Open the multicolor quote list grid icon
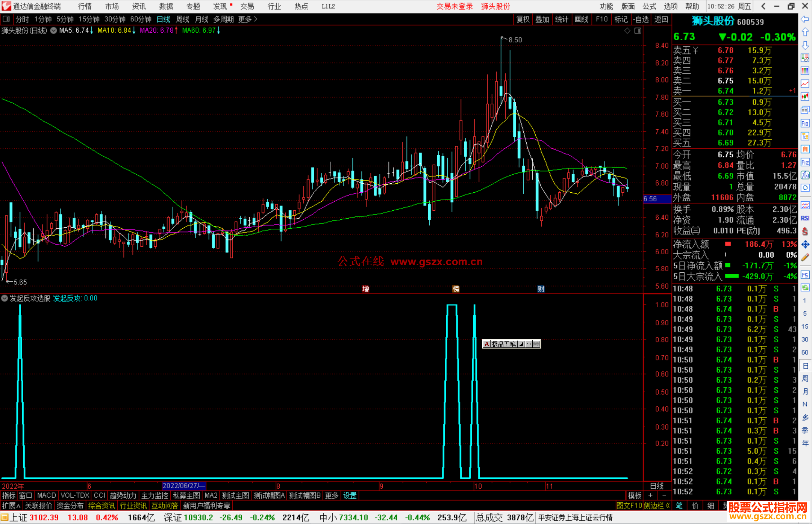 805,71
